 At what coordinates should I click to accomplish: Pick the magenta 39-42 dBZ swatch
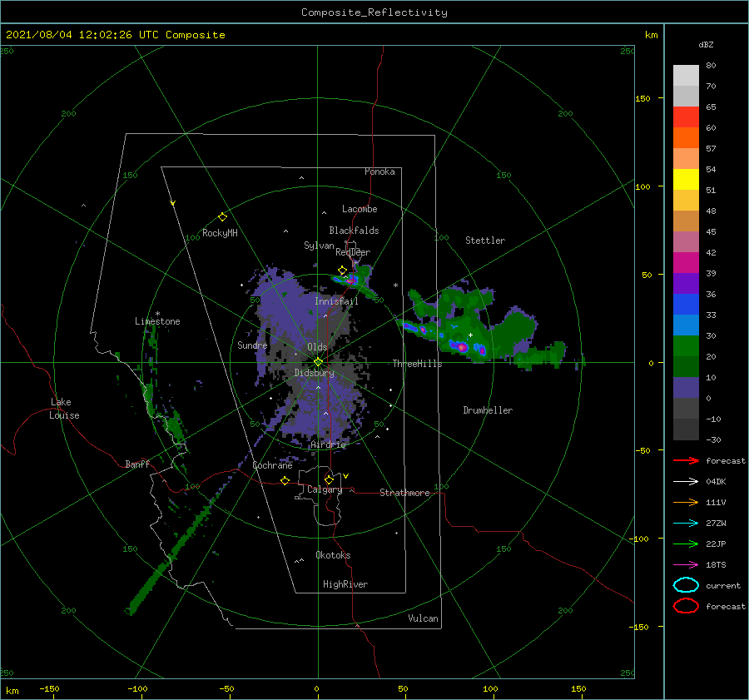[686, 263]
